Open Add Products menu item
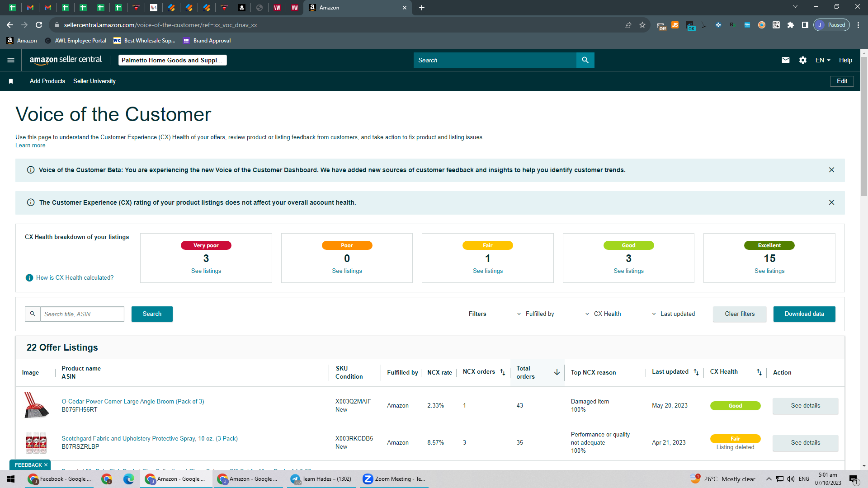Image resolution: width=868 pixels, height=488 pixels. click(47, 81)
